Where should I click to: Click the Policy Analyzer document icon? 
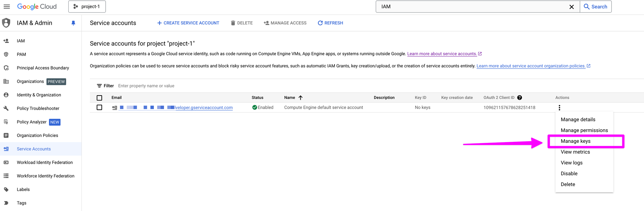pyautogui.click(x=6, y=122)
